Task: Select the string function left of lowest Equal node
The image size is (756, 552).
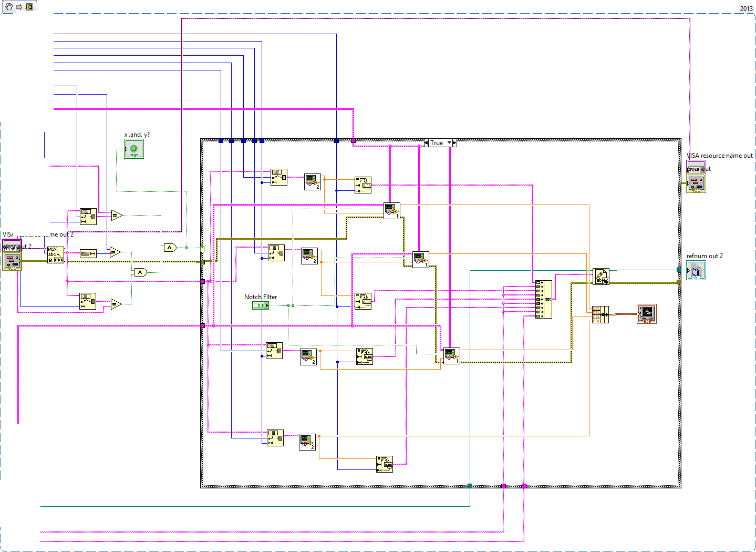Action: 88,301
